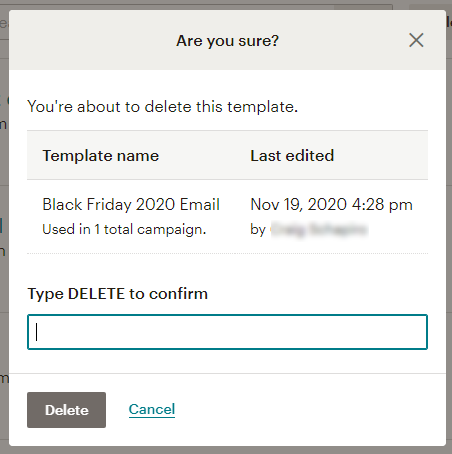Confirm with the gray Delete button
This screenshot has width=452, height=454.
[x=66, y=410]
